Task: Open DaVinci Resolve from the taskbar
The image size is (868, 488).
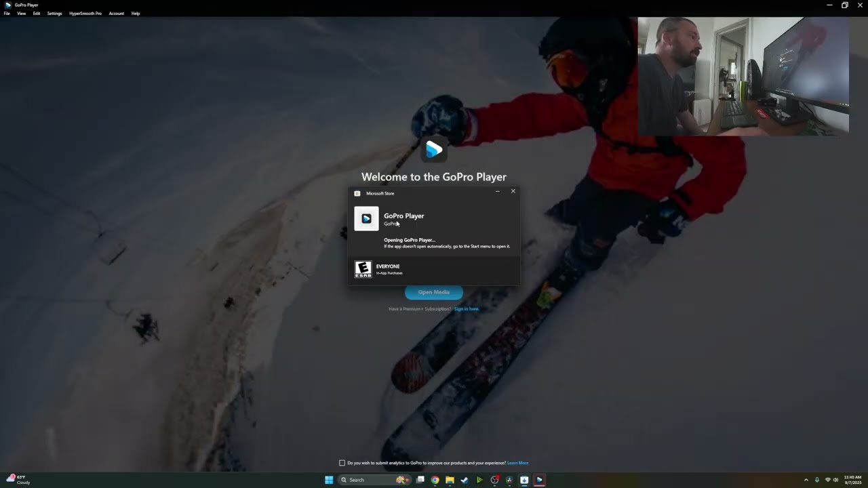Action: (x=509, y=480)
